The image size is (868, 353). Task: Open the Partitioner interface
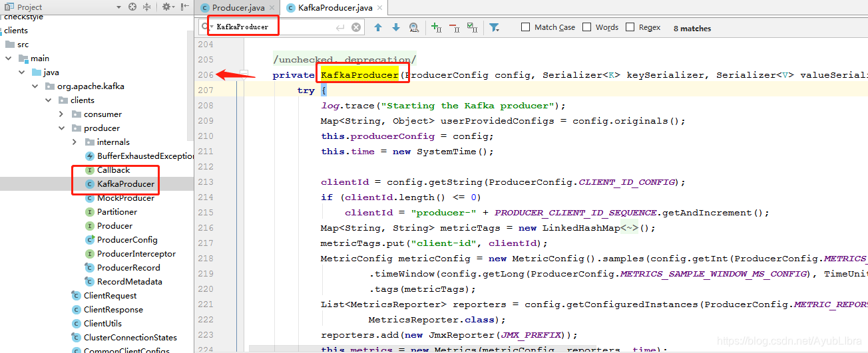click(117, 212)
